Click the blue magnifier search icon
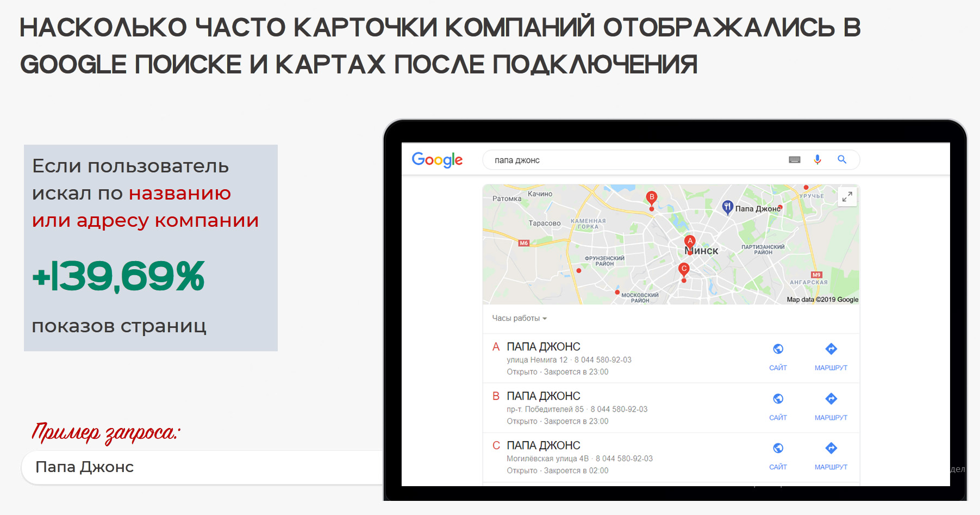 point(842,159)
